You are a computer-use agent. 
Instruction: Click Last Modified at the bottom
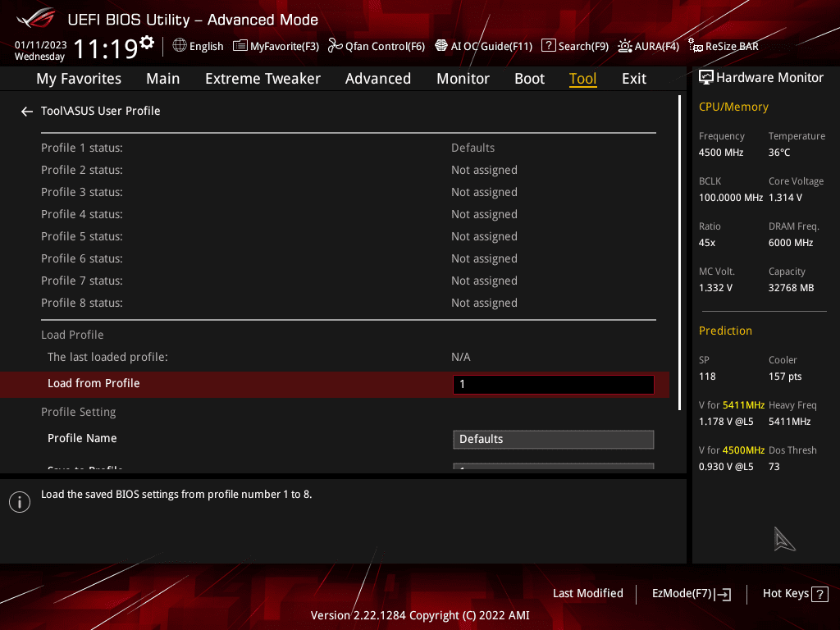[587, 594]
